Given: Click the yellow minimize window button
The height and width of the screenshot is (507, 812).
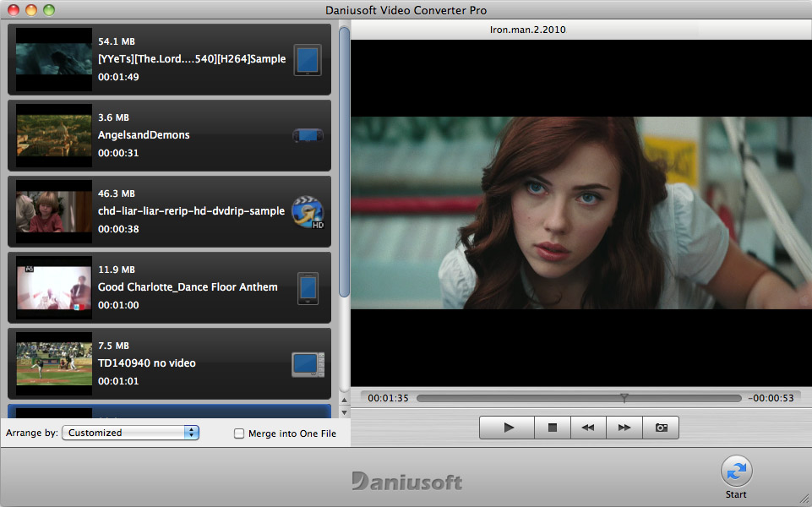Looking at the screenshot, I should [x=31, y=10].
